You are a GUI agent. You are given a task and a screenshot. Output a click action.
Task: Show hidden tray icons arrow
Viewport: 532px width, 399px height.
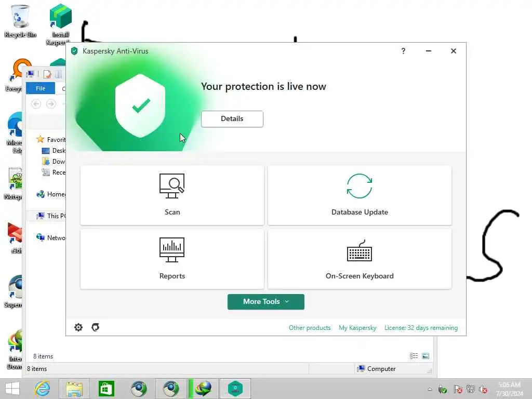430,389
